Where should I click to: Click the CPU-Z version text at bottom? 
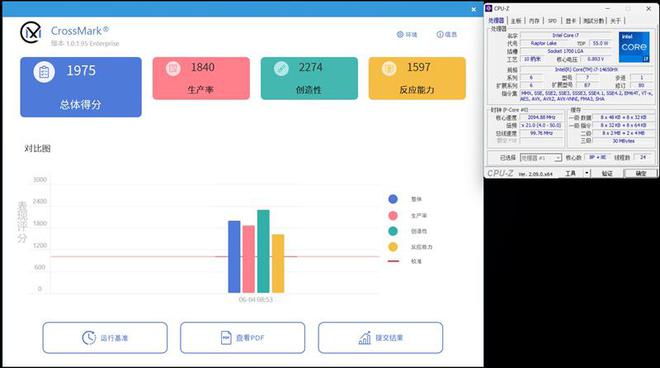[x=535, y=174]
